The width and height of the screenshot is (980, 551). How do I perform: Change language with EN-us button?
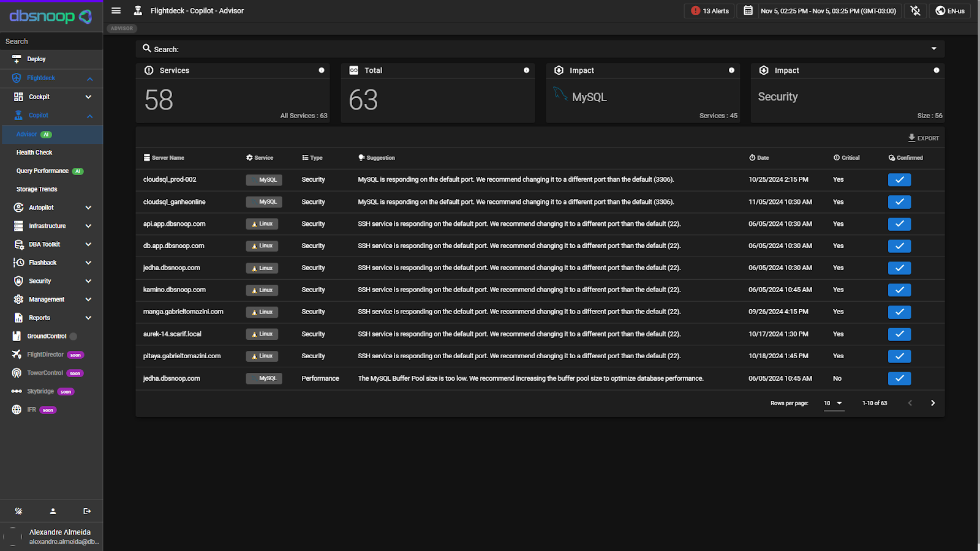coord(949,11)
